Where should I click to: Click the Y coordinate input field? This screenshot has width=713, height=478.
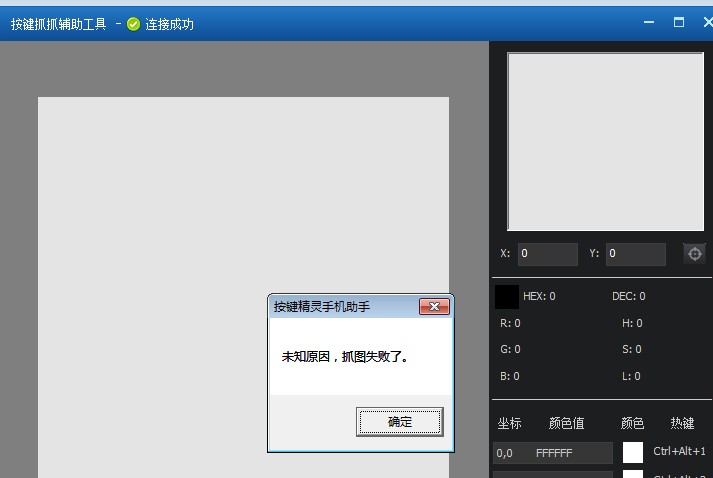pyautogui.click(x=635, y=254)
